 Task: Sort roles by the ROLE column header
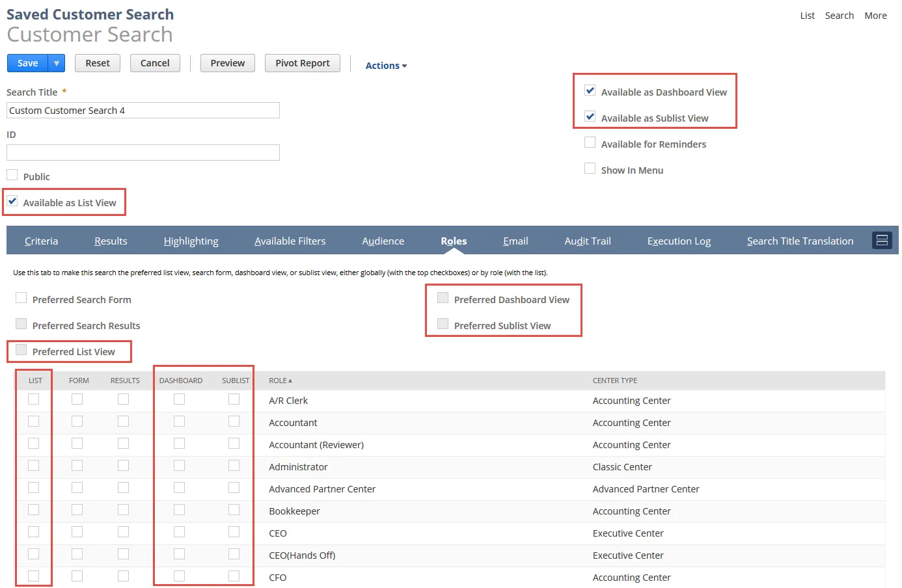[x=279, y=381]
